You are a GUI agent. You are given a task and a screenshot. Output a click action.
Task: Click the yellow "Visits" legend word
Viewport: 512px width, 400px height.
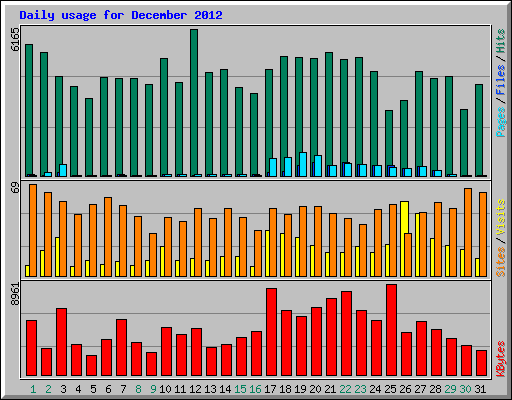tap(501, 218)
